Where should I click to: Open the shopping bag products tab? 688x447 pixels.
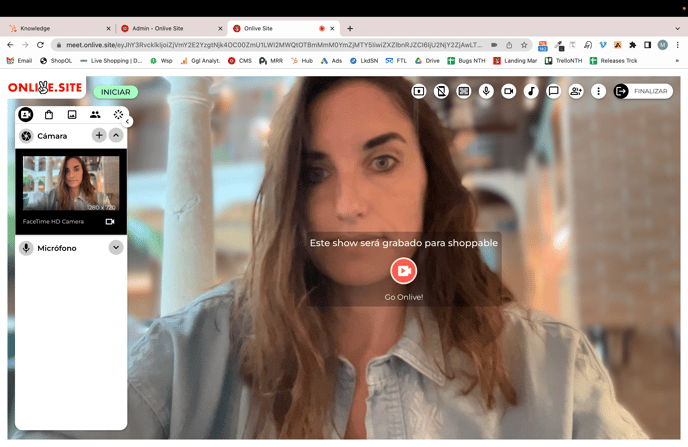click(49, 115)
